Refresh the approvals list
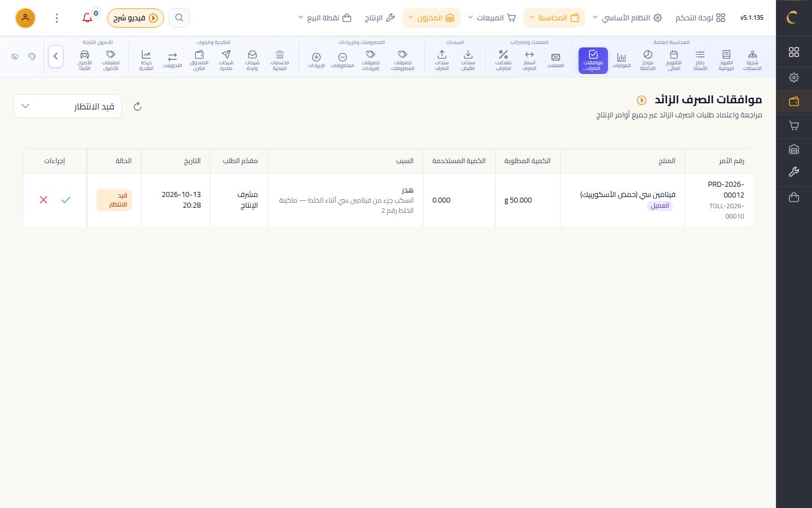 pos(138,106)
